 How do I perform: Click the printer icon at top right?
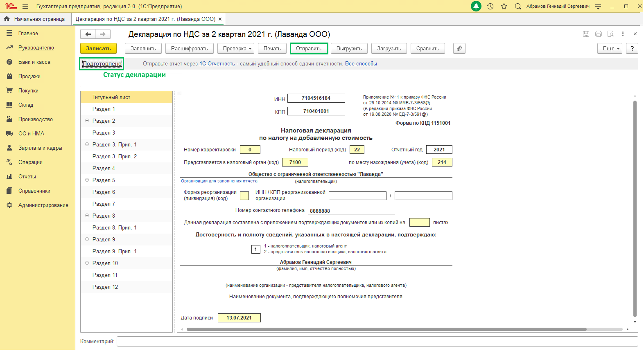point(598,34)
